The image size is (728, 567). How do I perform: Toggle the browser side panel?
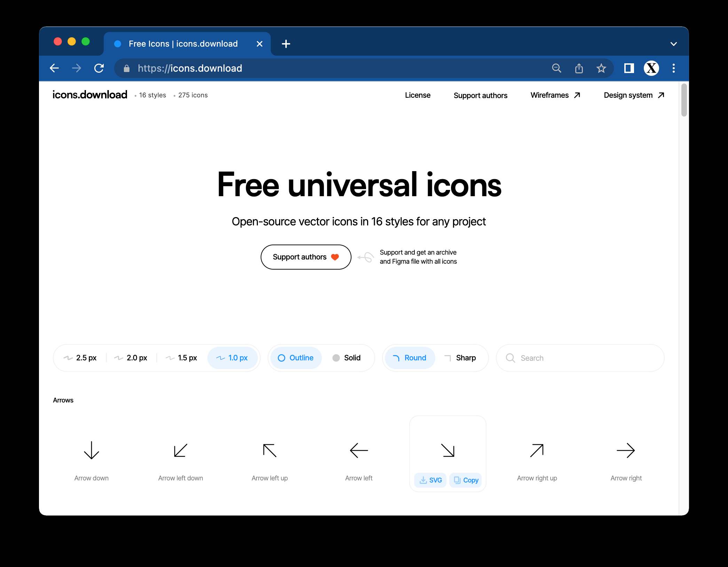pyautogui.click(x=629, y=68)
